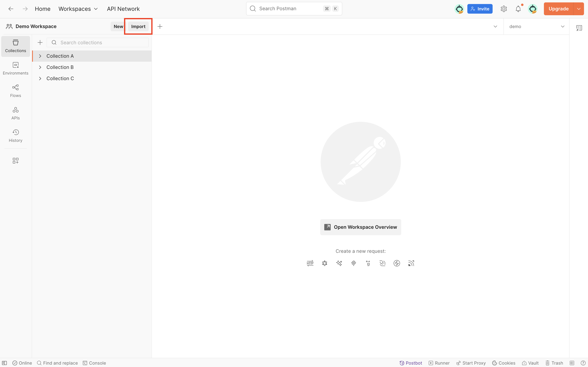Toggle sidebar icon in status bar
The image size is (588, 367).
pos(4,363)
